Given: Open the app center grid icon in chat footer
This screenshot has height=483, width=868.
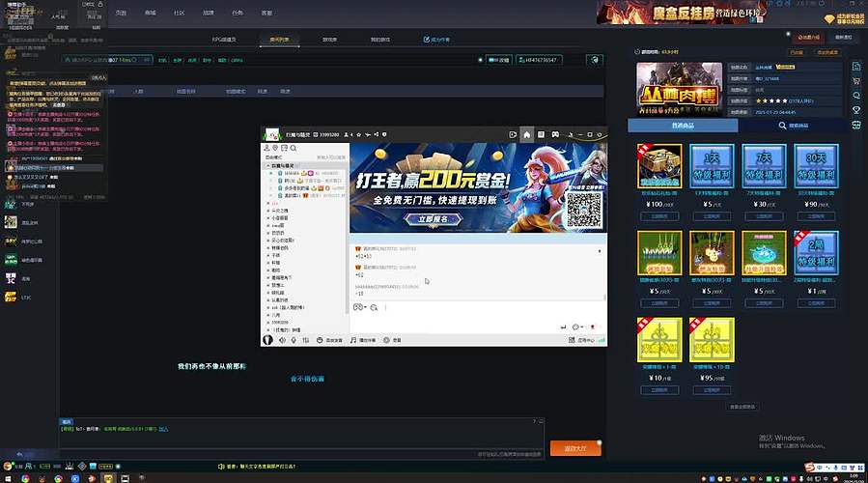Looking at the screenshot, I should point(572,340).
